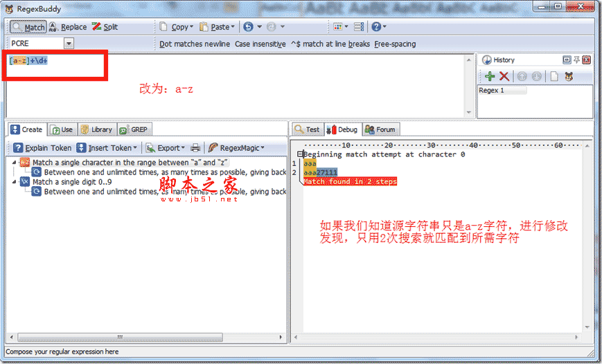Close the History panel with red X box
Image resolution: width=602 pixels, height=364 pixels.
587,60
